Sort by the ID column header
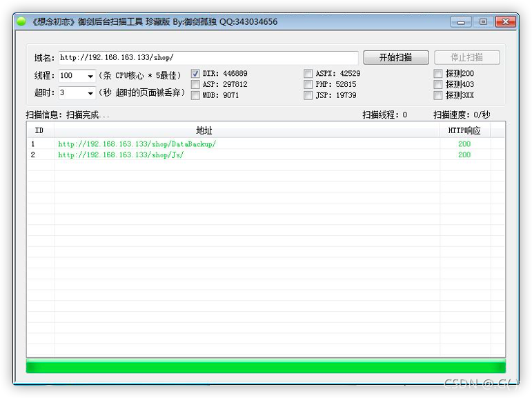 pos(40,130)
